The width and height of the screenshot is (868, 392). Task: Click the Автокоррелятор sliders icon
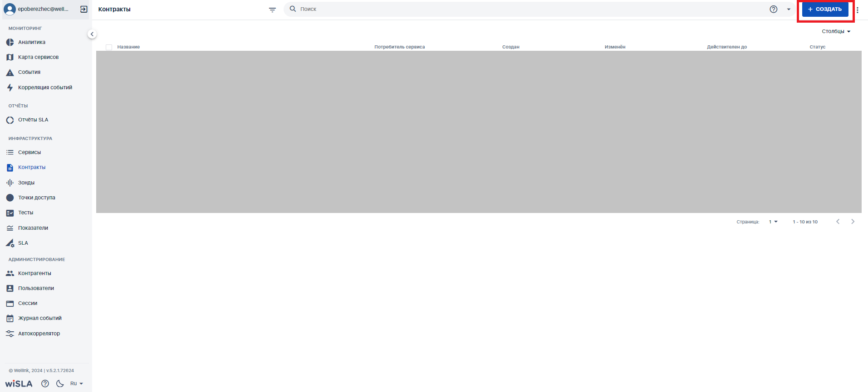coord(10,334)
